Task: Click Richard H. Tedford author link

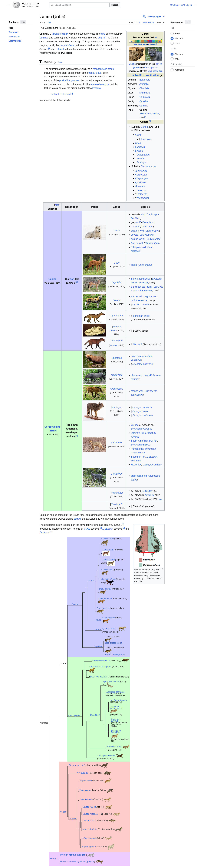Action: [61, 94]
